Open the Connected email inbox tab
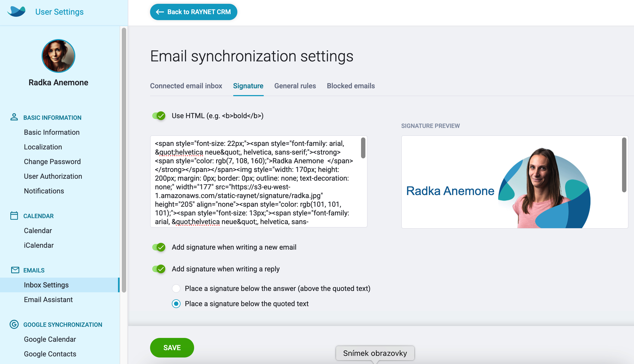The image size is (634, 364). point(186,86)
